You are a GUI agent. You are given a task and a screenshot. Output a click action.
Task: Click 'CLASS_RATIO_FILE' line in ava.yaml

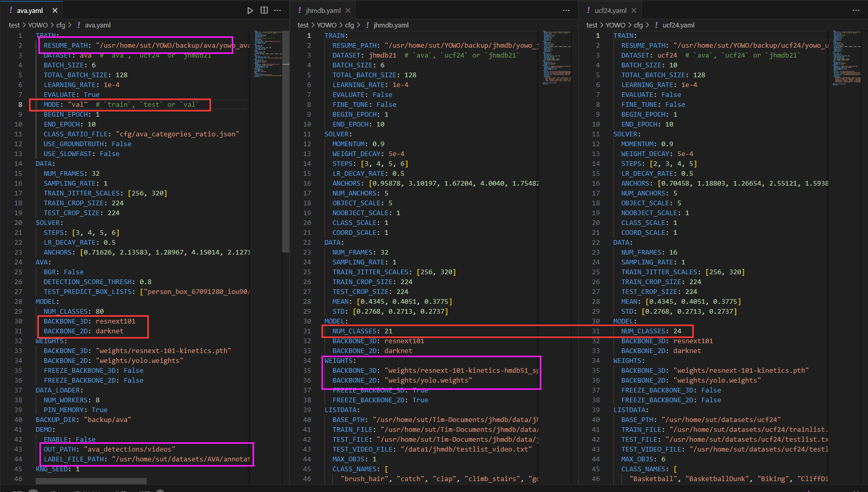tap(142, 134)
